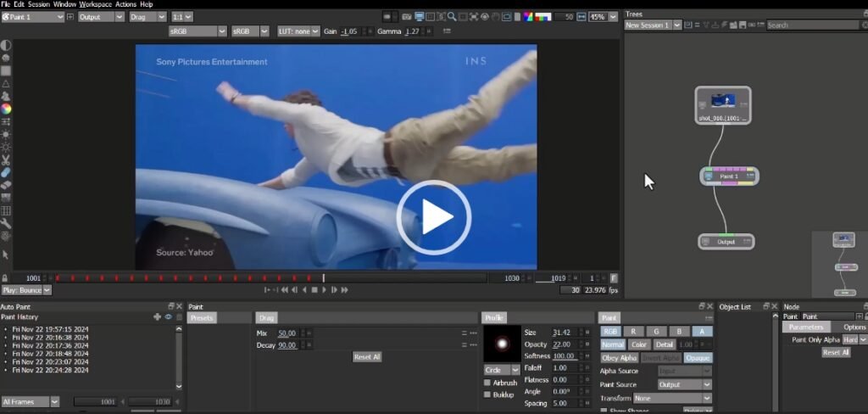Image resolution: width=868 pixels, height=414 pixels.
Task: Click the fit-to-window arrows icon
Action: pos(474,17)
